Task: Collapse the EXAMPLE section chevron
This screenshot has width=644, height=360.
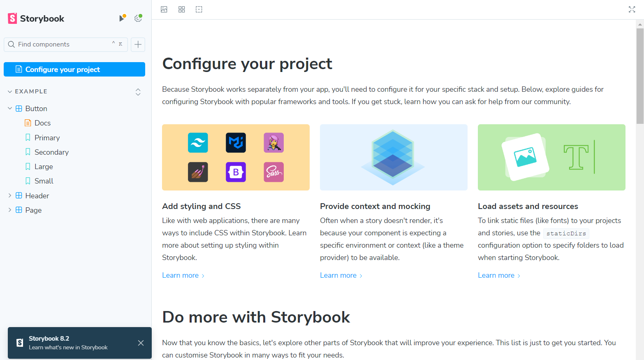Action: pos(10,91)
